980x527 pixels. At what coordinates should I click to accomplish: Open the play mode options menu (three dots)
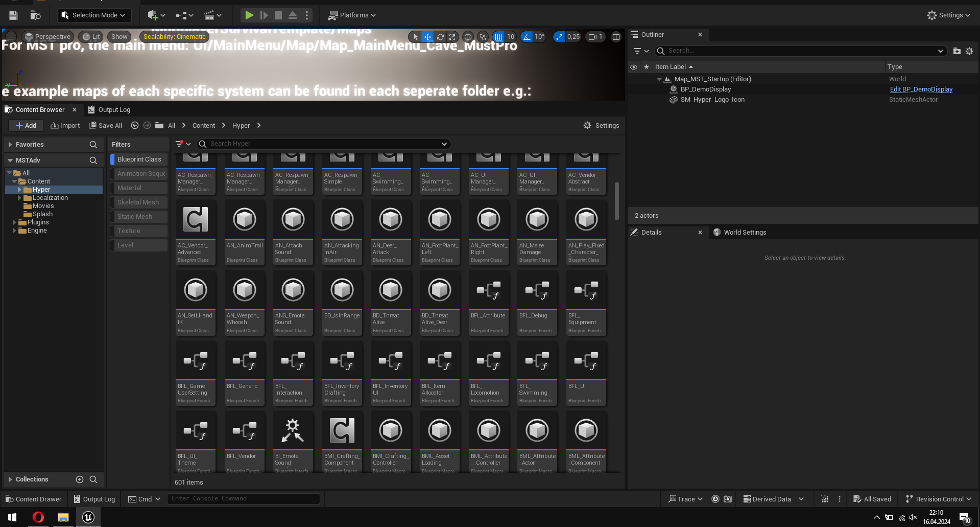307,15
